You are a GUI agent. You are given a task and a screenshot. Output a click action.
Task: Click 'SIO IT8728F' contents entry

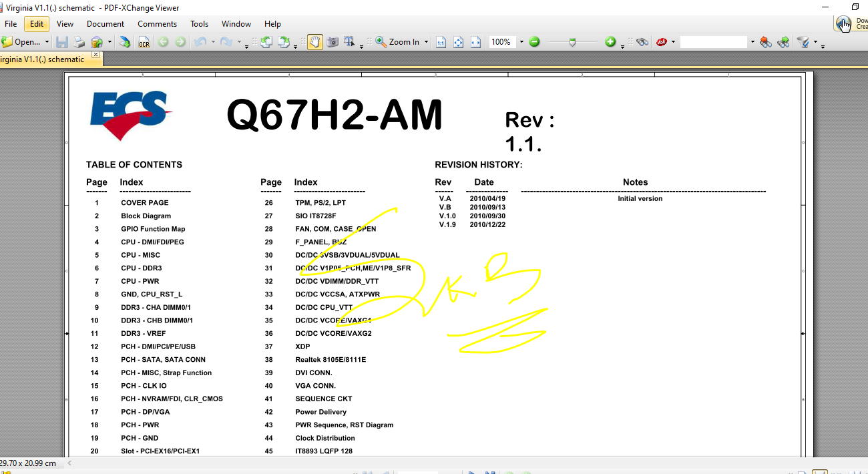(316, 216)
